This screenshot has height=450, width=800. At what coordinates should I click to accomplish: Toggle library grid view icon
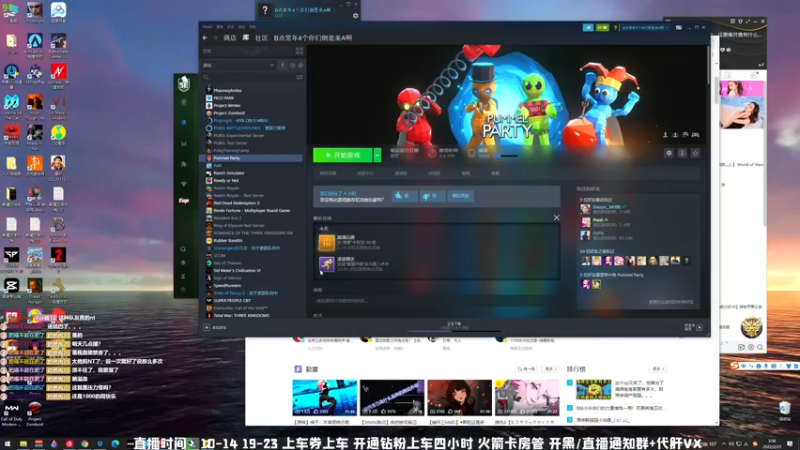(x=299, y=51)
